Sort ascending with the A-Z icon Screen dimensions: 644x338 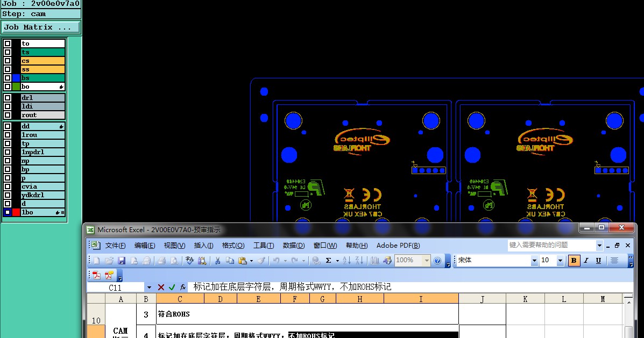tap(346, 261)
